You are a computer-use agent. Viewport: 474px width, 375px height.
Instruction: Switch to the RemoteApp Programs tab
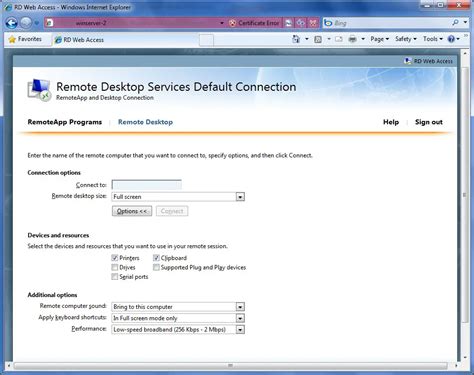(x=65, y=122)
